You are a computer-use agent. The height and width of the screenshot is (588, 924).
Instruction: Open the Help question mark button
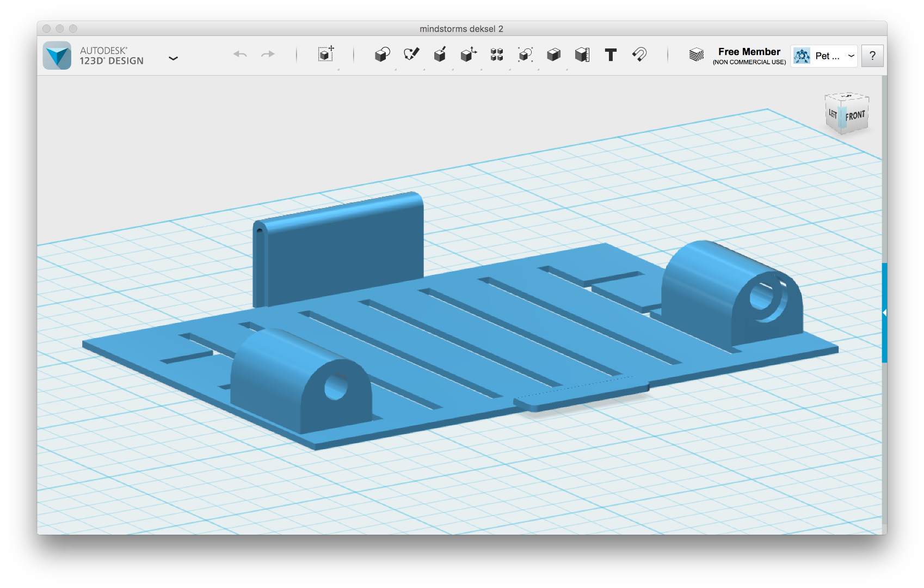point(872,56)
